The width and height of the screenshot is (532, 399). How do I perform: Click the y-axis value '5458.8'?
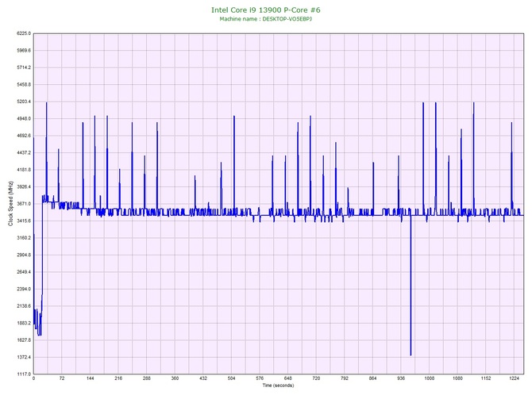(x=24, y=85)
